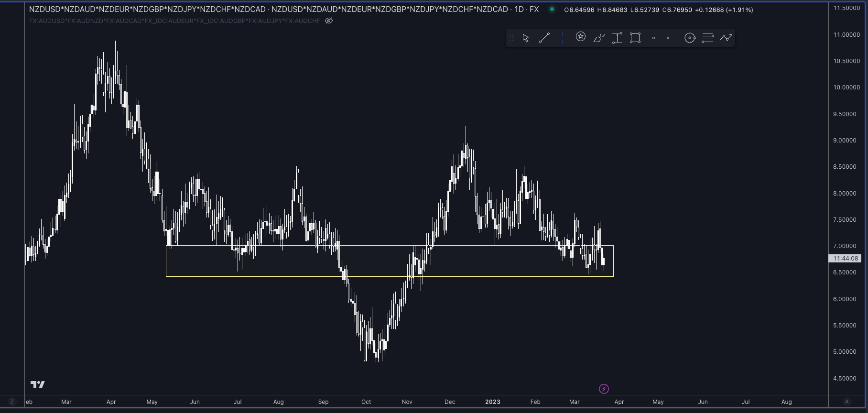Pick the price range measurement tool
868x413 pixels.
tap(617, 38)
